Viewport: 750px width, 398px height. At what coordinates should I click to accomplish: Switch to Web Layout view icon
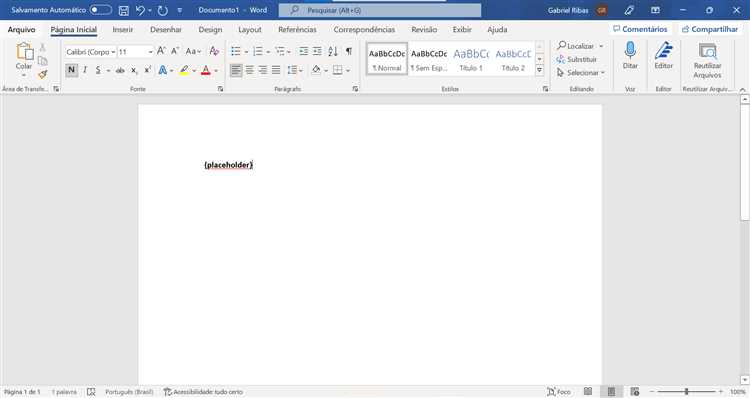(x=635, y=392)
